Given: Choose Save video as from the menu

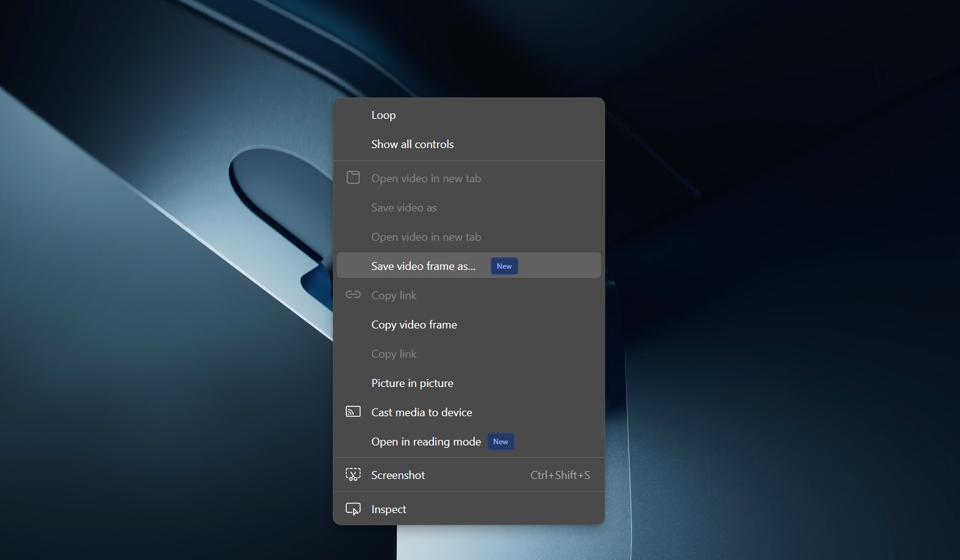Looking at the screenshot, I should (404, 208).
